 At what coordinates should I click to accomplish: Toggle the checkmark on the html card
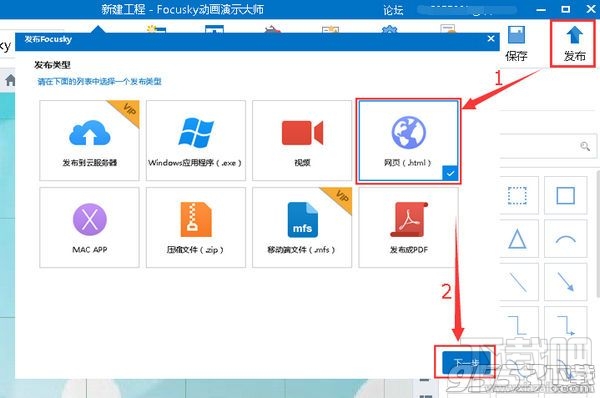click(x=450, y=173)
